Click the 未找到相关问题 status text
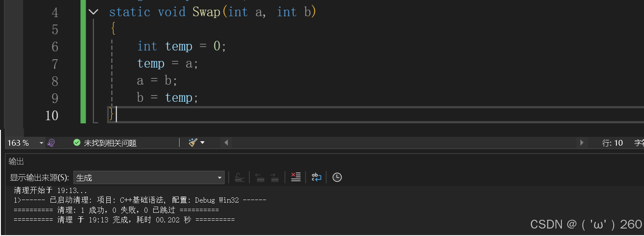 (x=110, y=143)
